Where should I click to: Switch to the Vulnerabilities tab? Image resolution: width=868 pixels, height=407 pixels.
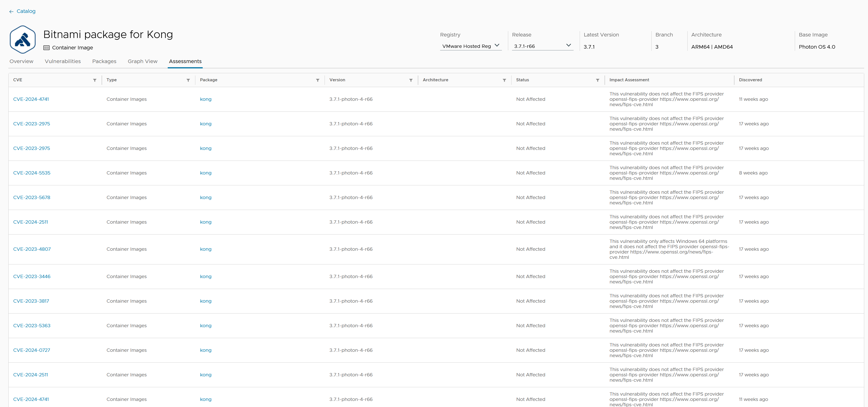[x=63, y=61]
